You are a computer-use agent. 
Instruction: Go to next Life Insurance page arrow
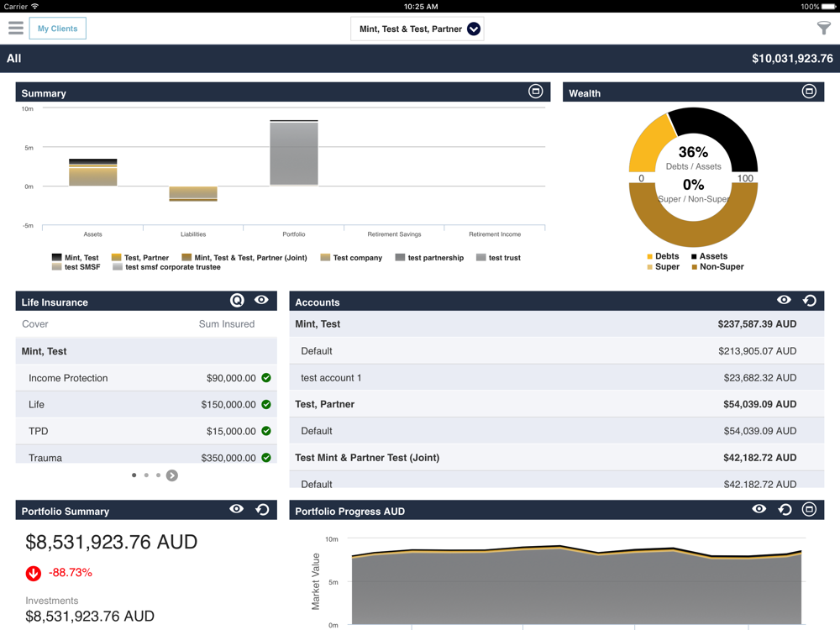(172, 475)
